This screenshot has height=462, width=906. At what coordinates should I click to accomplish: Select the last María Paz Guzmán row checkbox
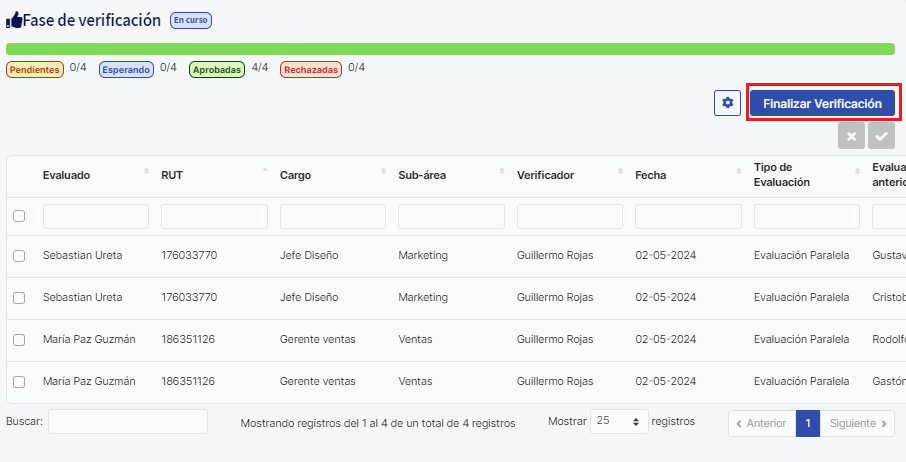tap(19, 381)
